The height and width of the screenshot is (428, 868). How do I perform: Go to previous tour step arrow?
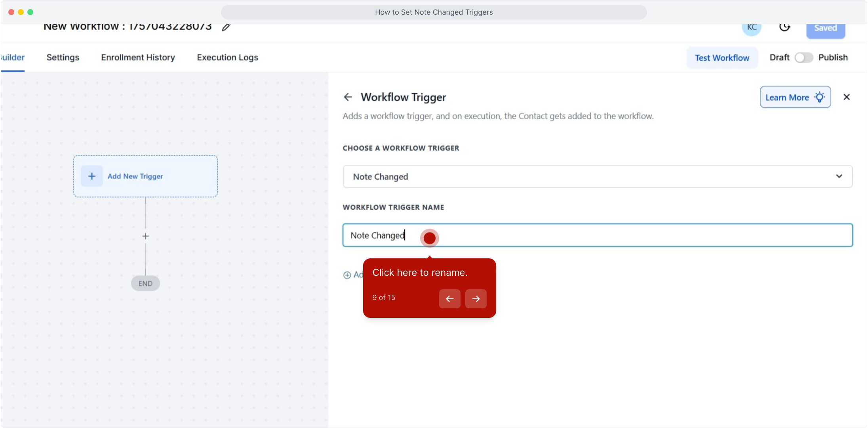click(x=449, y=299)
